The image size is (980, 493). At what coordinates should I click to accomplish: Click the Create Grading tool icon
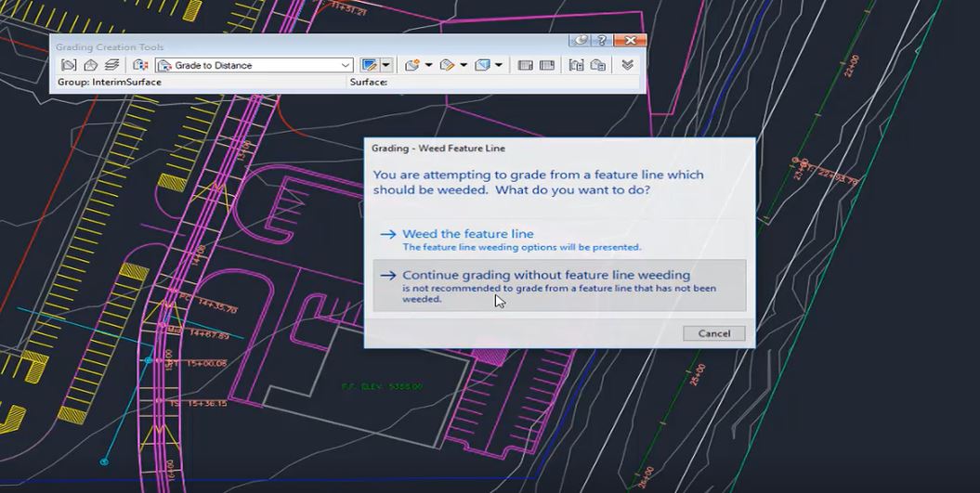click(370, 65)
